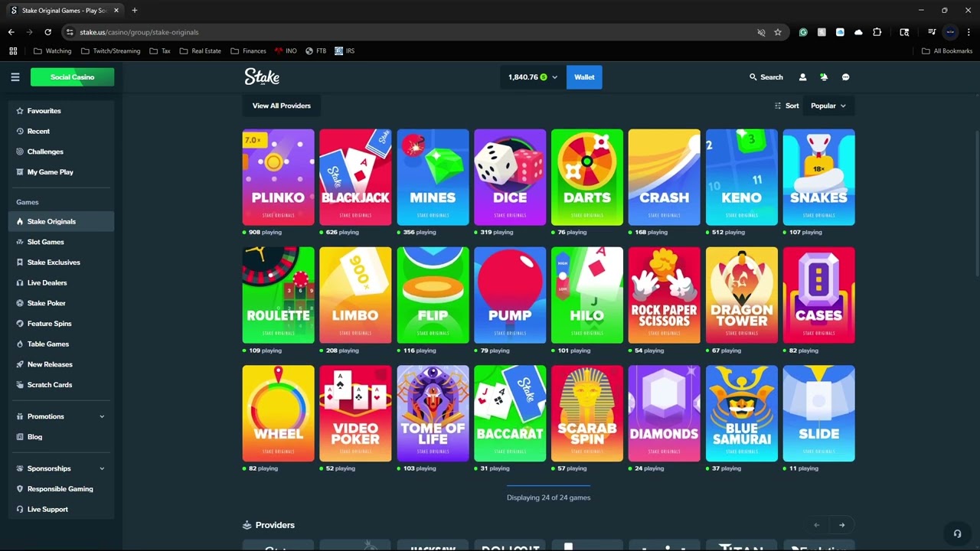Click the Search magnifier button

coord(766,77)
